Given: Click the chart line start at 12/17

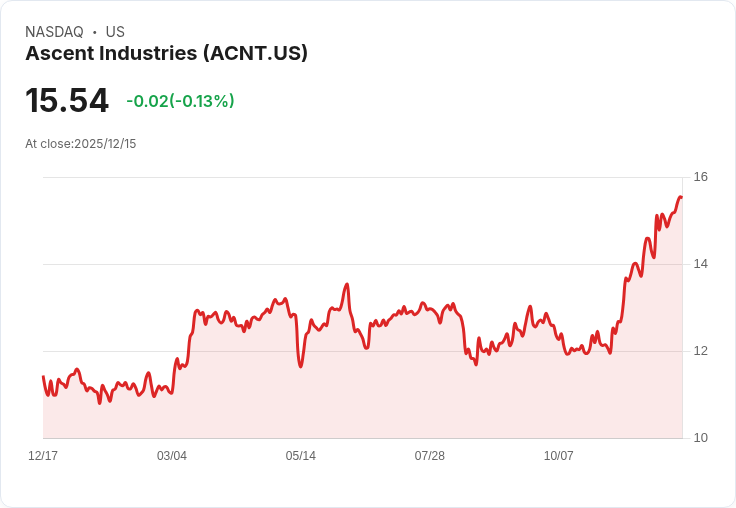Looking at the screenshot, I should 44,377.
